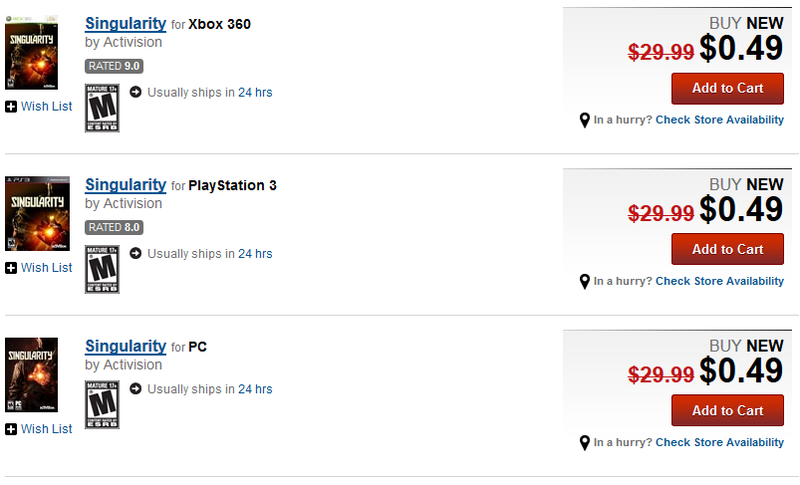
Task: Click the PC Singularity box art thumbnail
Action: click(x=32, y=375)
